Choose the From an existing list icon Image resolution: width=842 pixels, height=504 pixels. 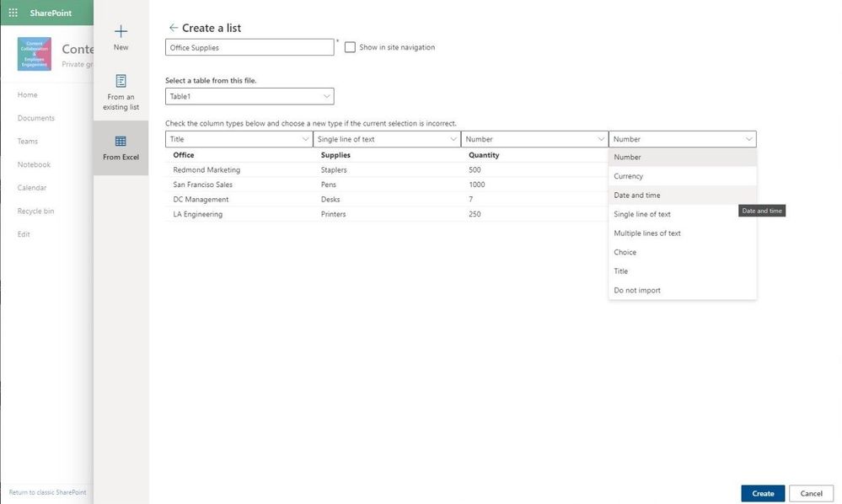pos(121,81)
